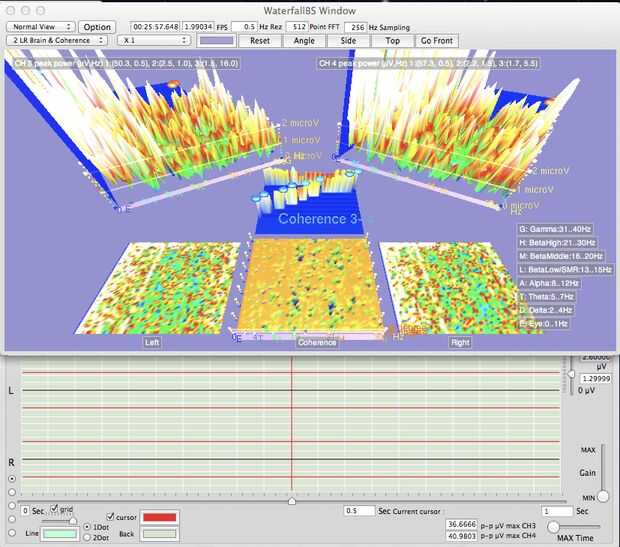The image size is (620, 547).
Task: Click the Coherence spectrogram label
Action: point(317,342)
